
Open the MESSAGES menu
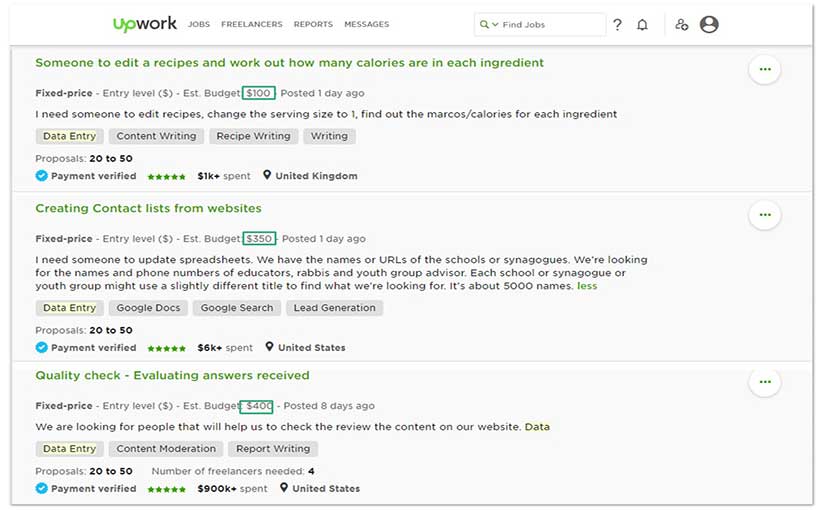click(x=367, y=24)
